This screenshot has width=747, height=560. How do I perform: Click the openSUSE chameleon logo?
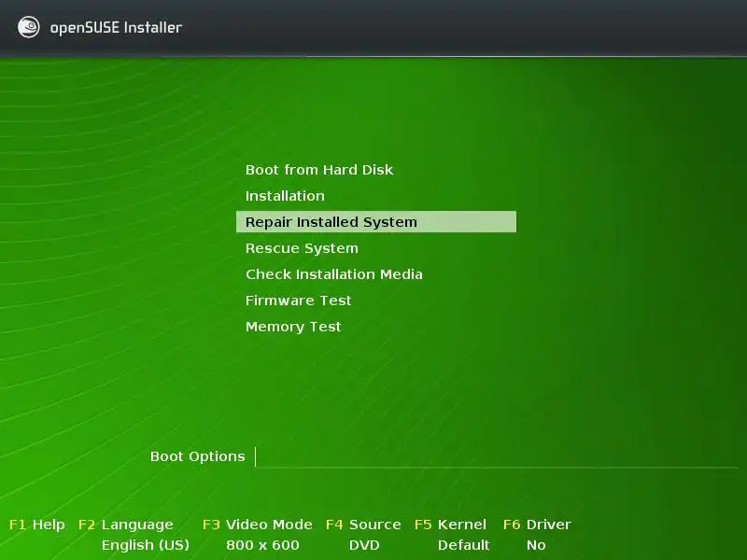click(29, 27)
